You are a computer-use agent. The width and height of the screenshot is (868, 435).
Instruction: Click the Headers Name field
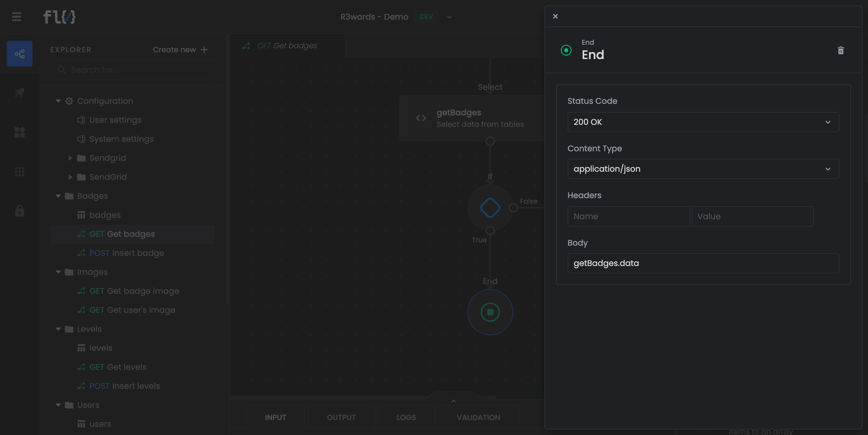pyautogui.click(x=629, y=216)
